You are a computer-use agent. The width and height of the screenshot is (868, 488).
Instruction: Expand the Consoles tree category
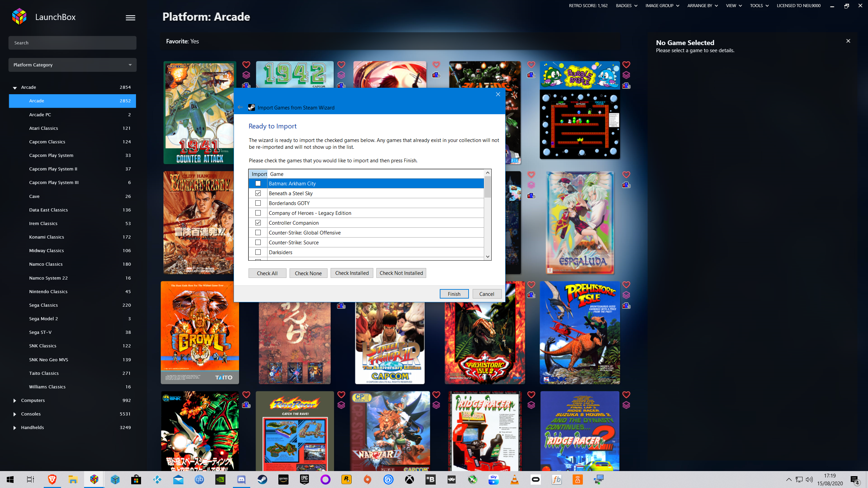coord(15,414)
